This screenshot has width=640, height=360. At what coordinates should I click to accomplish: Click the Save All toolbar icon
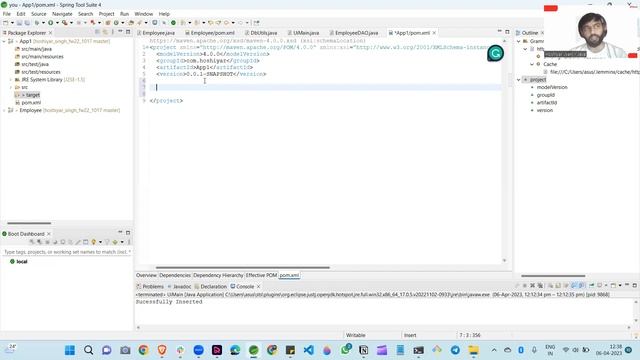point(27,23)
